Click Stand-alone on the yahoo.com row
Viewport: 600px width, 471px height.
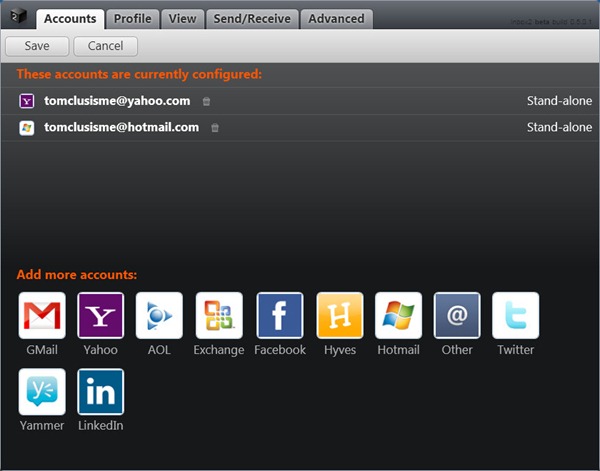pyautogui.click(x=559, y=101)
